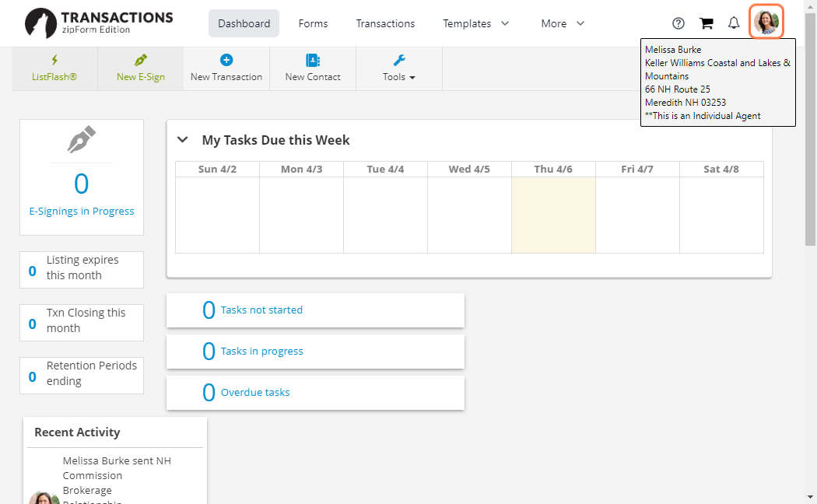Viewport: 817px width, 504px height.
Task: Click New Transaction label
Action: (226, 76)
